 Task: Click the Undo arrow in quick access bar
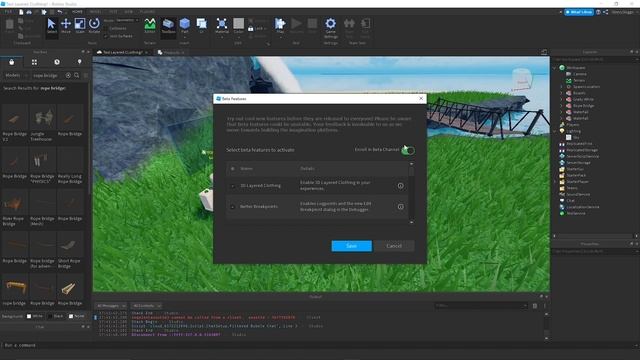point(60,12)
